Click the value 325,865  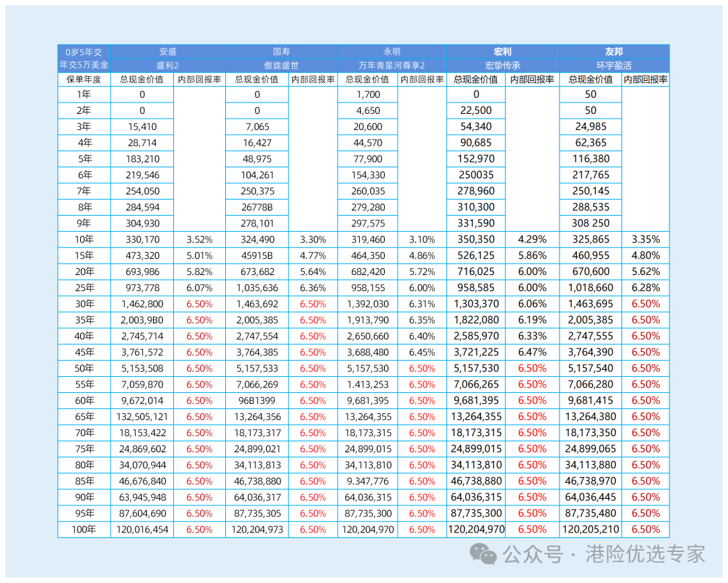[590, 239]
